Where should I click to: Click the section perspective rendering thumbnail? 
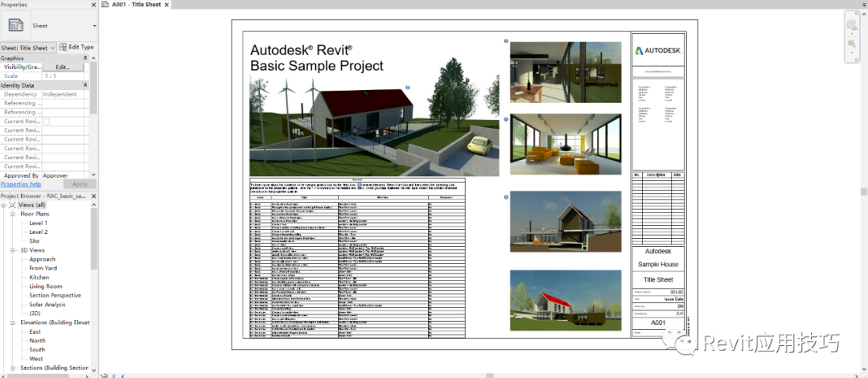566,221
